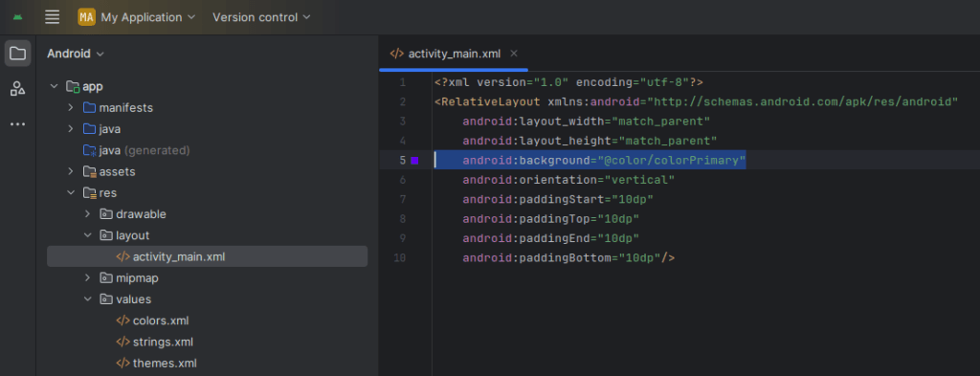Collapse the res folder
The width and height of the screenshot is (980, 376).
point(71,193)
